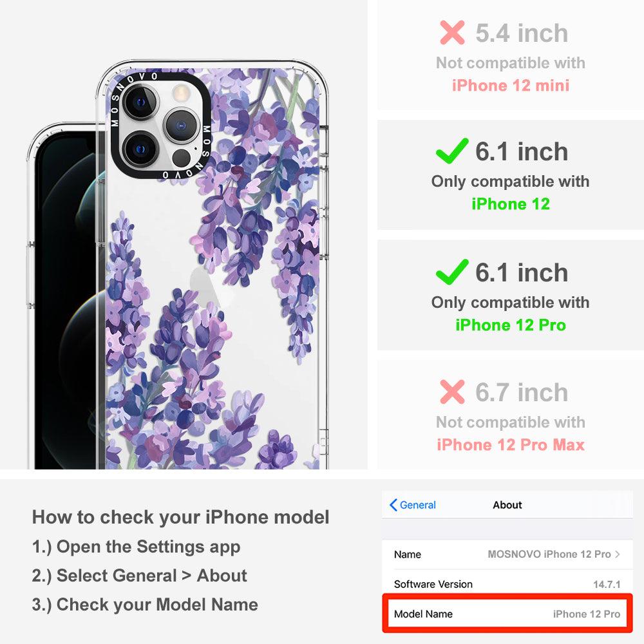Go back to General settings

point(413,505)
